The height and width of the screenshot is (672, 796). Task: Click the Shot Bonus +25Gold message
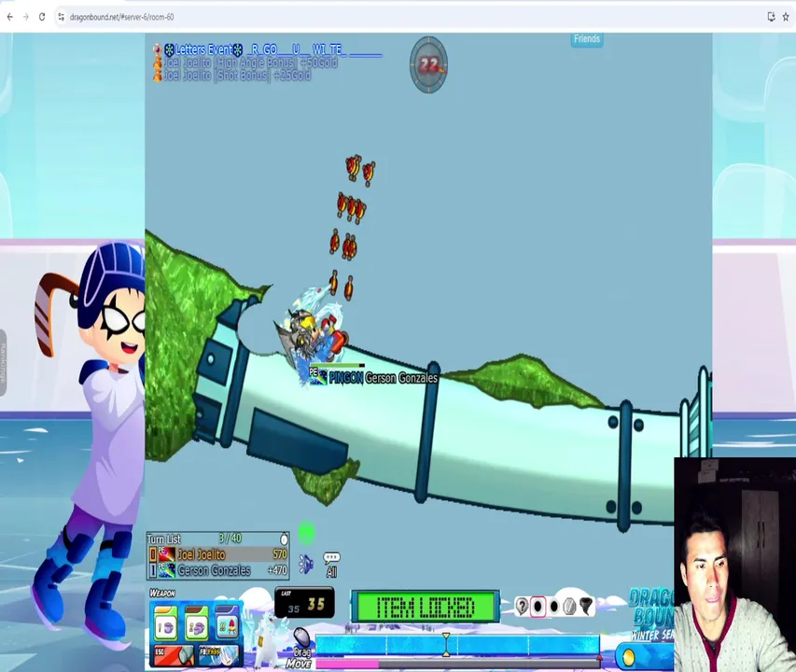(232, 75)
